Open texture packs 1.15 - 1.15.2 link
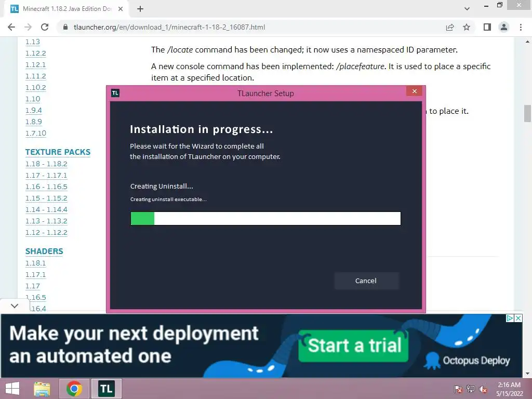Image resolution: width=532 pixels, height=399 pixels. pos(46,198)
